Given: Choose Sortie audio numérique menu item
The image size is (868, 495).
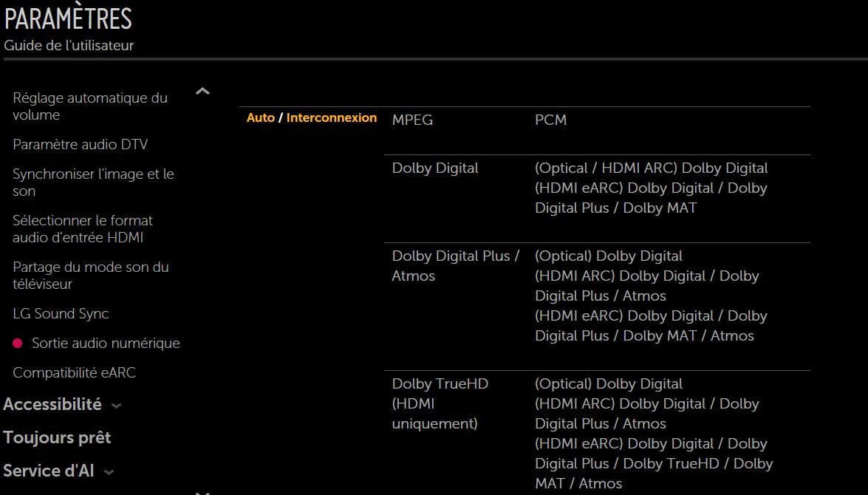Looking at the screenshot, I should (x=106, y=344).
